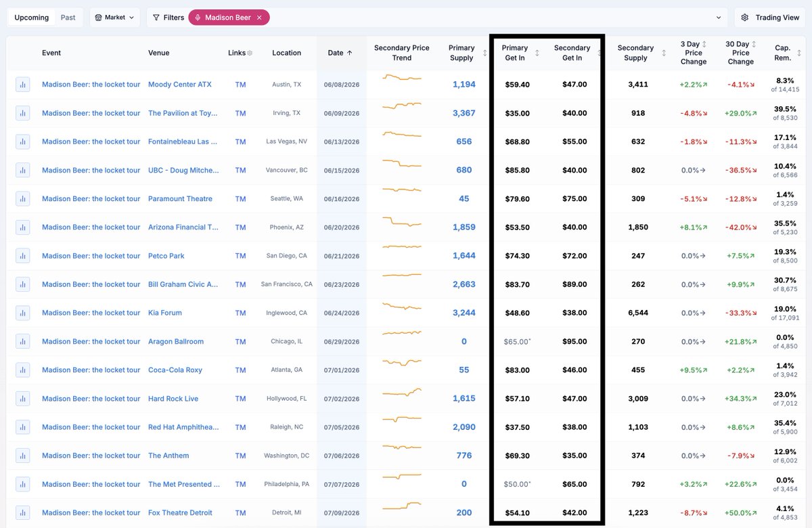Click primary supply value 3,367
812x528 pixels.
pyautogui.click(x=464, y=113)
